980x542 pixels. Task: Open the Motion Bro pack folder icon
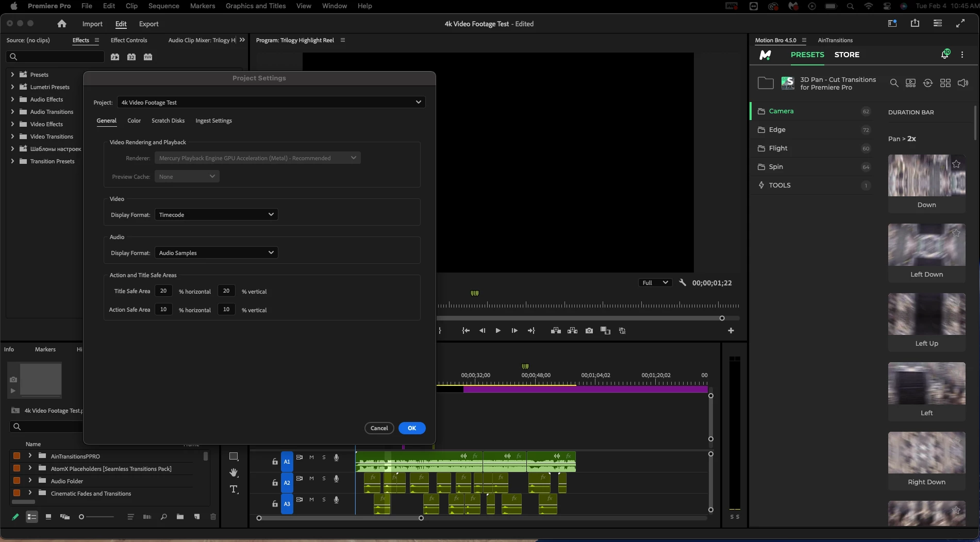coord(766,83)
